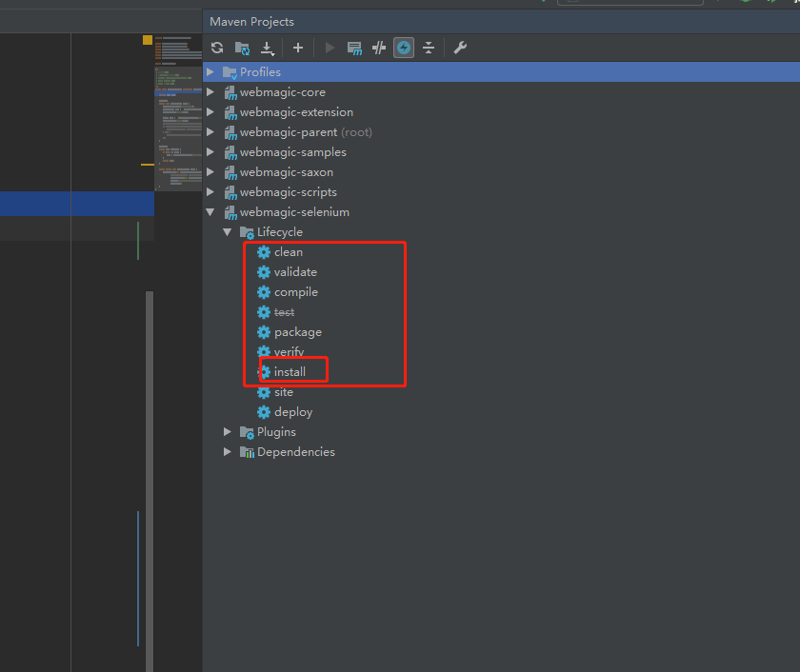Open Maven Settings wrench icon

460,48
